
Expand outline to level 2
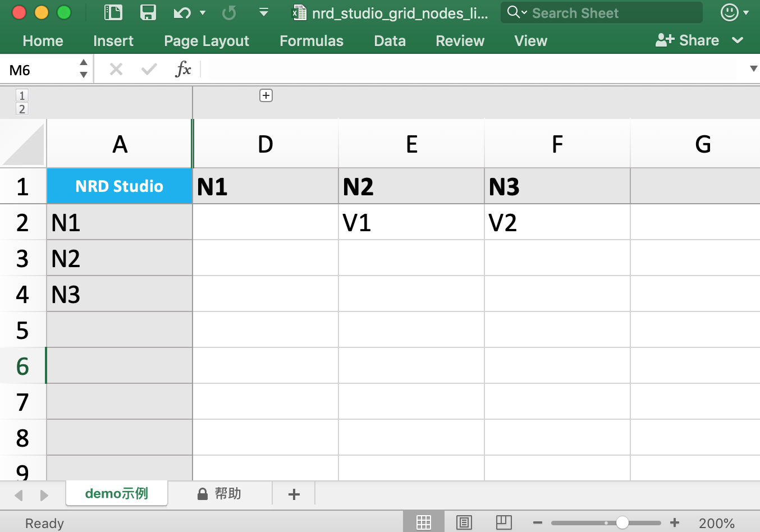tap(22, 109)
